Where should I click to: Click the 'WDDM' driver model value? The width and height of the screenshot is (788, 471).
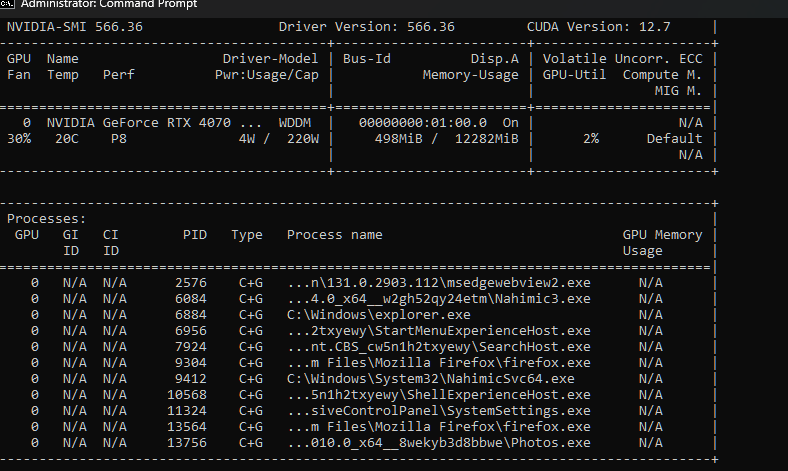[294, 123]
